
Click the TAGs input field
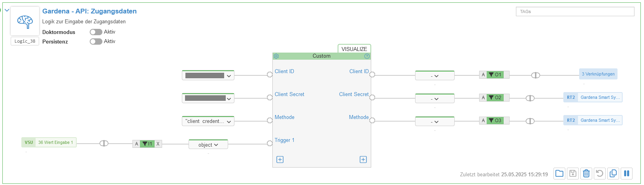pos(575,11)
